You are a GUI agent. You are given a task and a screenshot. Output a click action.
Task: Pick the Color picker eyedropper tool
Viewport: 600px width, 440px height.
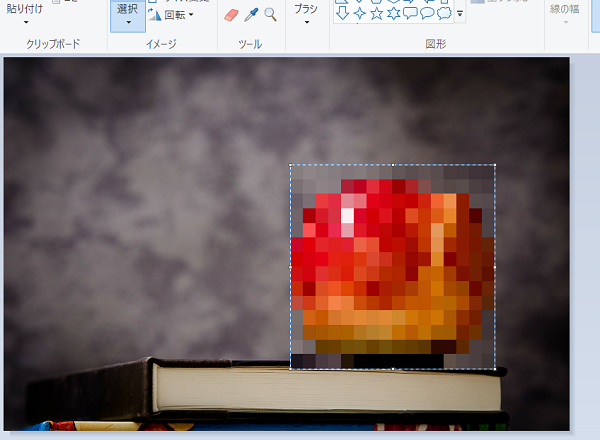(251, 15)
